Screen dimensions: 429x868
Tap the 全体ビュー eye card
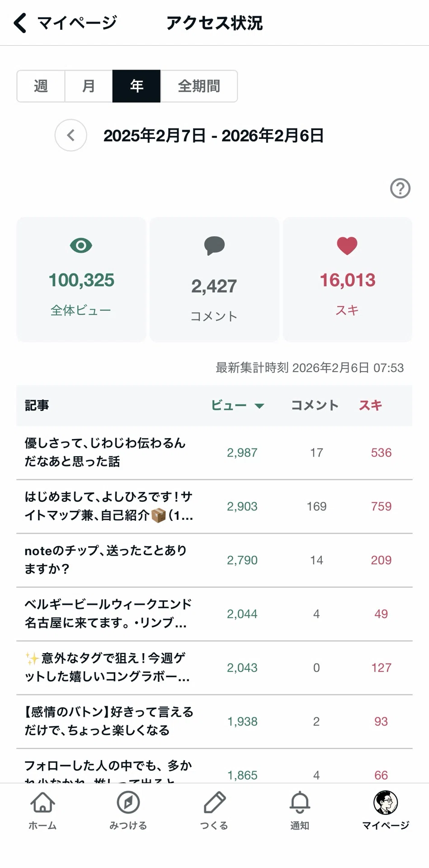coord(81,279)
